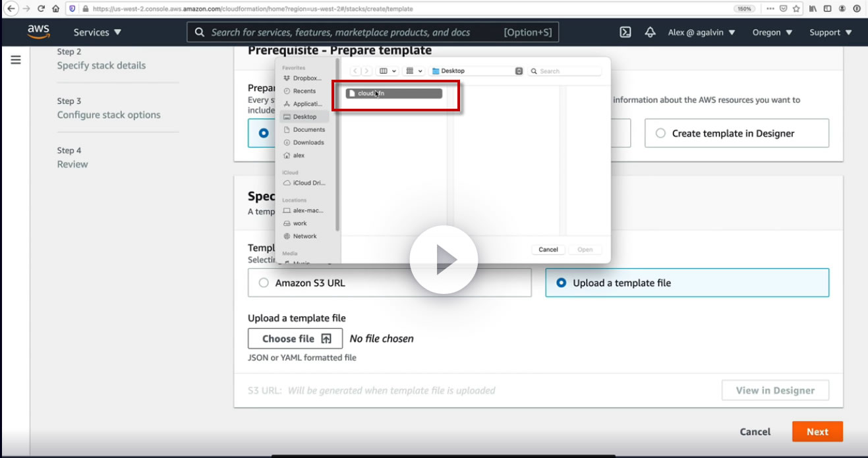Open the Services dropdown menu
The height and width of the screenshot is (458, 868).
pos(98,32)
